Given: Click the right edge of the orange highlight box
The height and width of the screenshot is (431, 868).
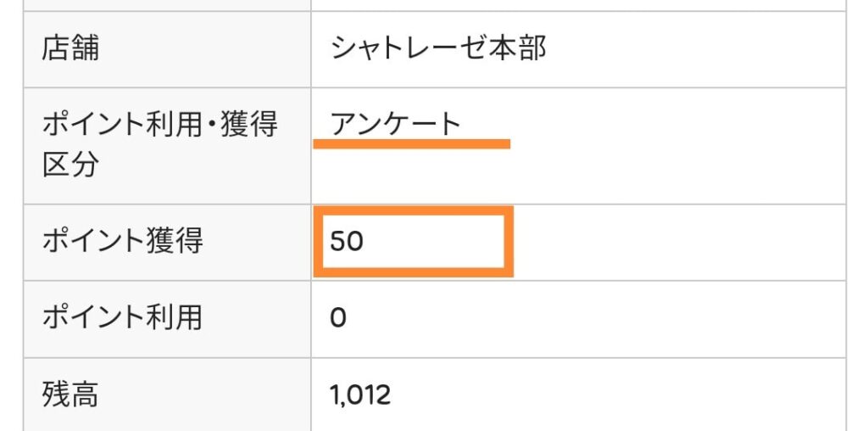Looking at the screenshot, I should [510, 242].
